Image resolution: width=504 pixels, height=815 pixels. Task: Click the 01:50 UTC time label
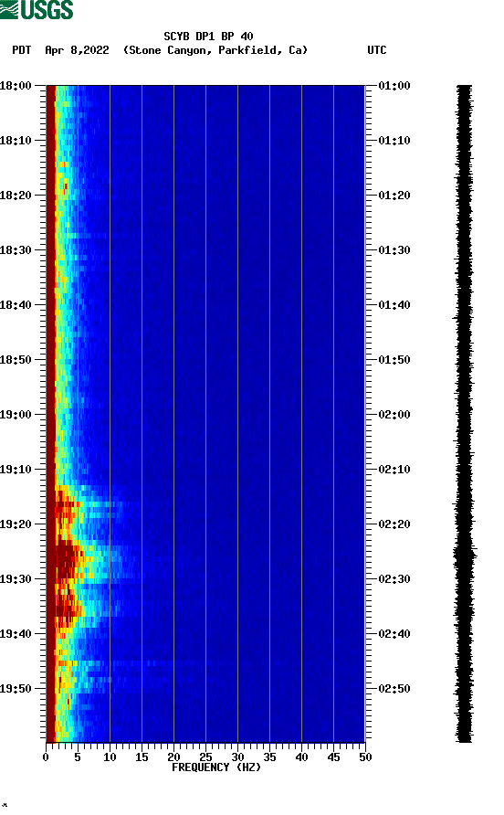[x=394, y=360]
